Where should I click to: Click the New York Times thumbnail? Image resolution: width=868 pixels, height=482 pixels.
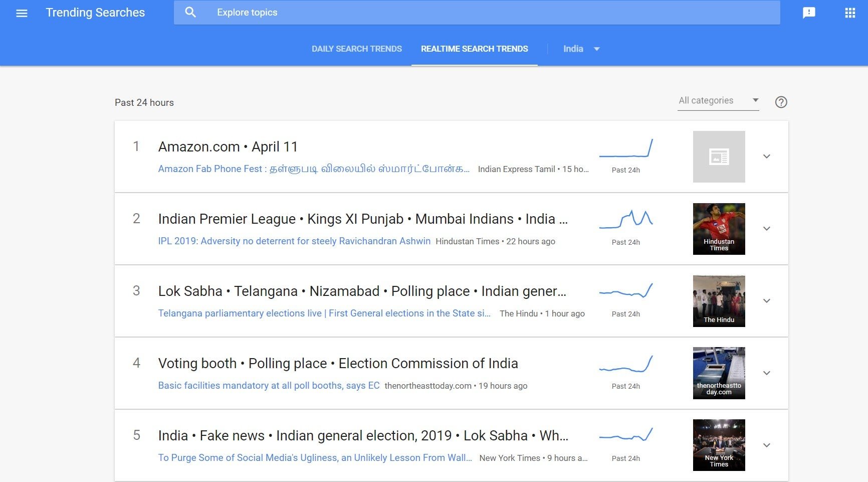click(719, 445)
